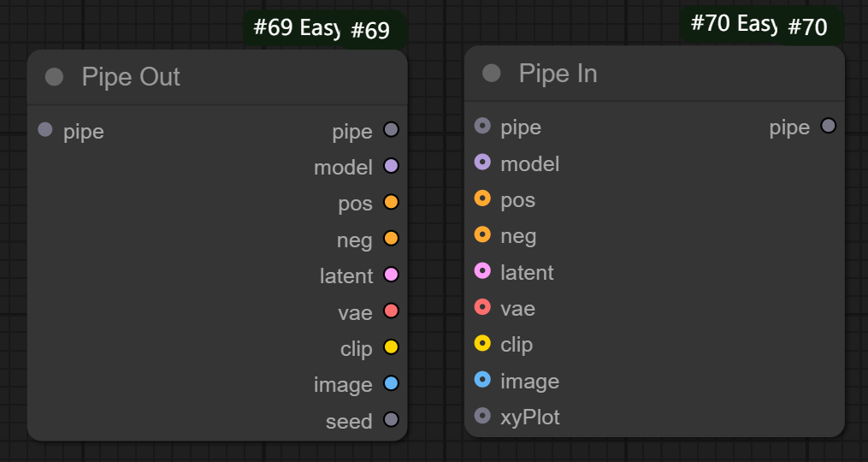Click the neg output socket on Pipe Out
868x462 pixels.
click(x=391, y=239)
